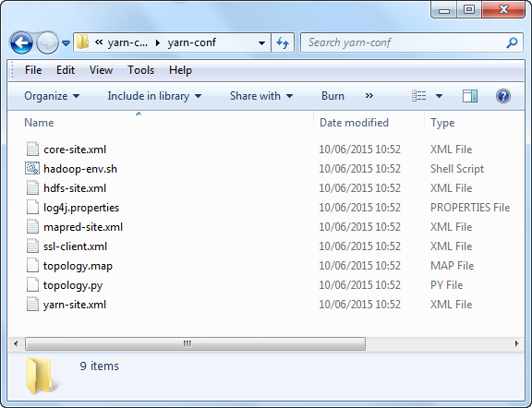Sort by the Type column header
Viewport: 532px width, 408px height.
(442, 123)
